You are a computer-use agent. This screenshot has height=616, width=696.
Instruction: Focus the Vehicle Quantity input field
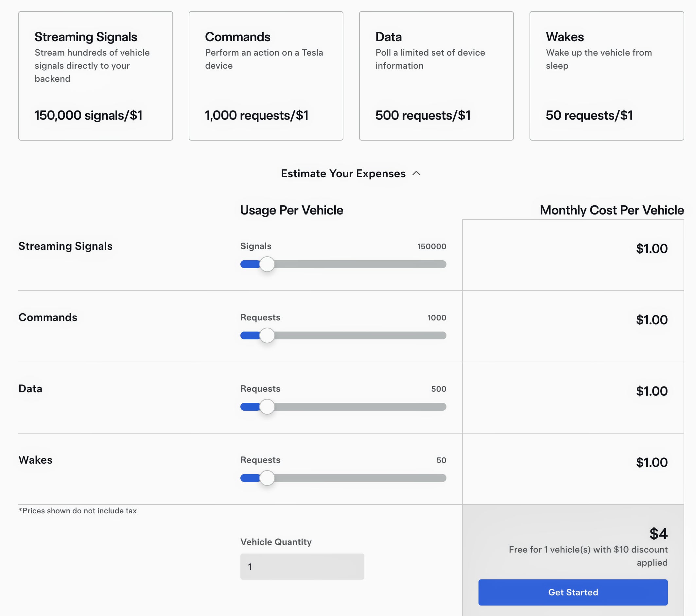[302, 566]
